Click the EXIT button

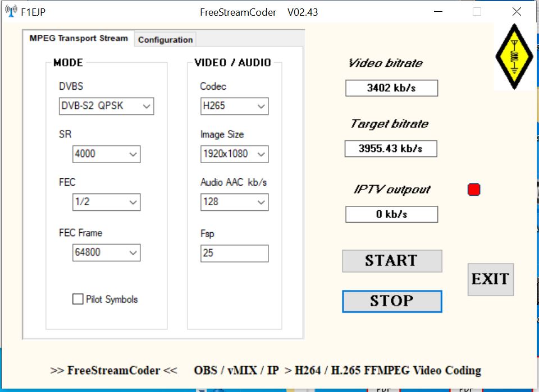coord(491,279)
